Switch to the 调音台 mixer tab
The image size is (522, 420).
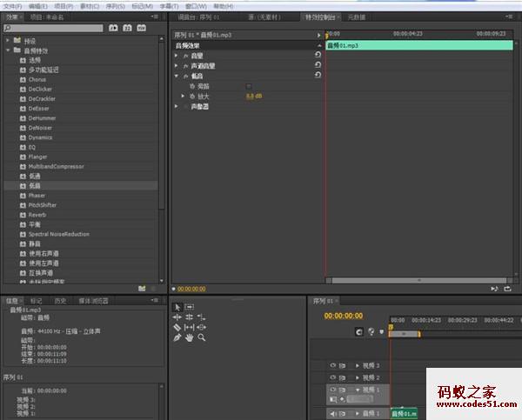click(x=200, y=17)
